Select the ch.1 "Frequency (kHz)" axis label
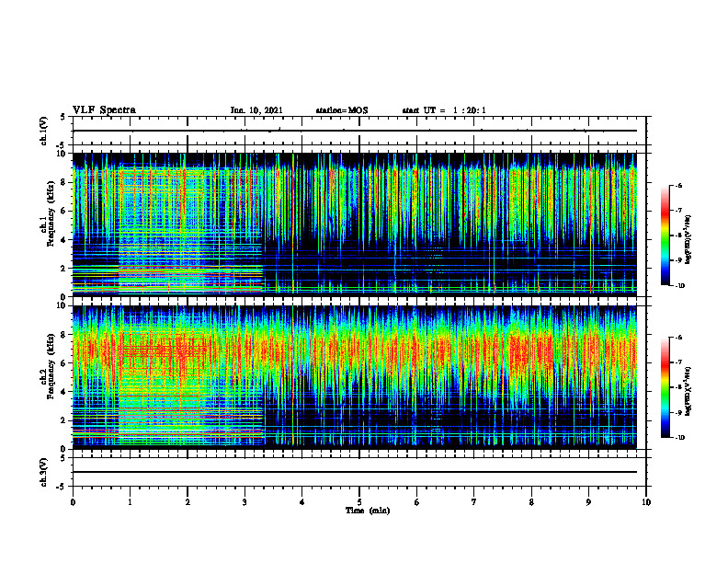 (x=51, y=213)
